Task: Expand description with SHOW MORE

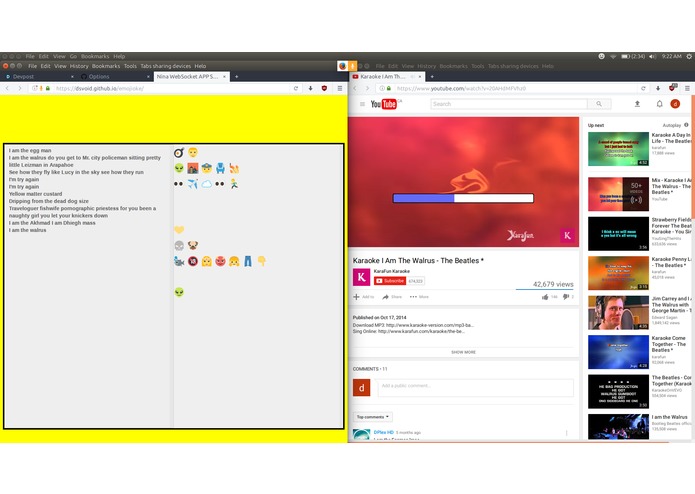Action: pos(463,352)
